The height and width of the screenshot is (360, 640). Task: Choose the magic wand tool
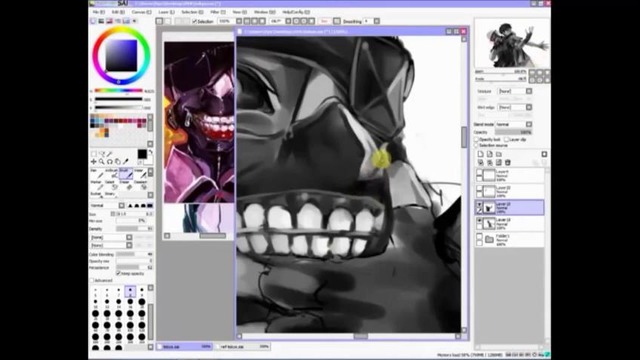[x=109, y=154]
